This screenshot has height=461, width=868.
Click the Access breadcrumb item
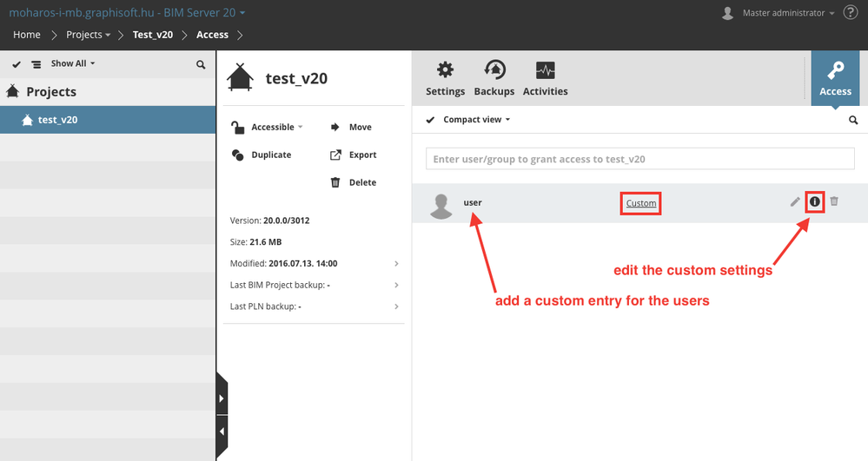click(213, 35)
